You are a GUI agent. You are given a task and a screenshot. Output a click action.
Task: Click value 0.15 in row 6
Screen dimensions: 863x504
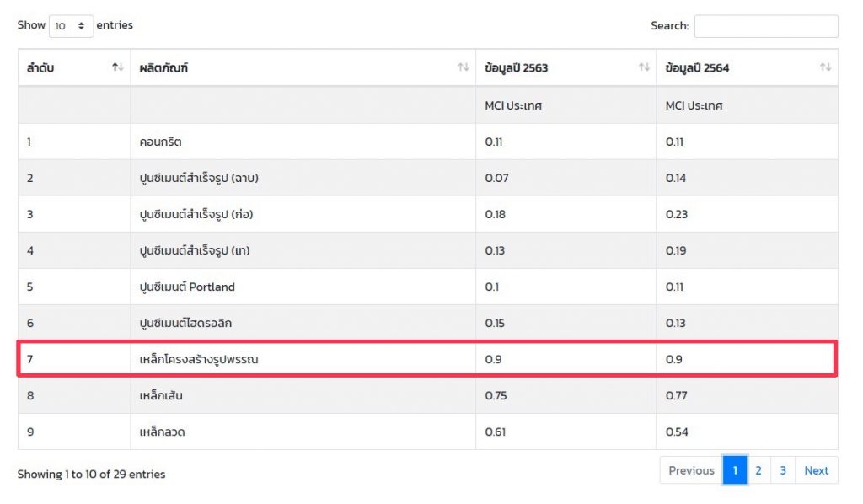pyautogui.click(x=494, y=324)
